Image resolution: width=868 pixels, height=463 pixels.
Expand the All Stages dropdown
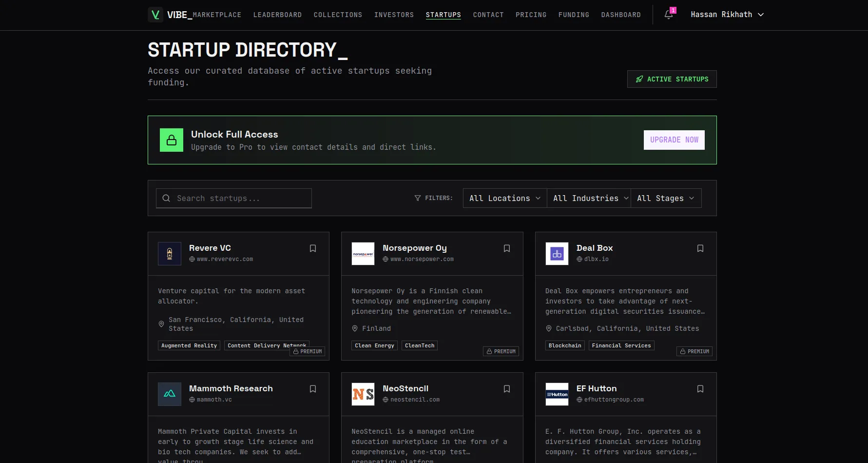click(666, 198)
